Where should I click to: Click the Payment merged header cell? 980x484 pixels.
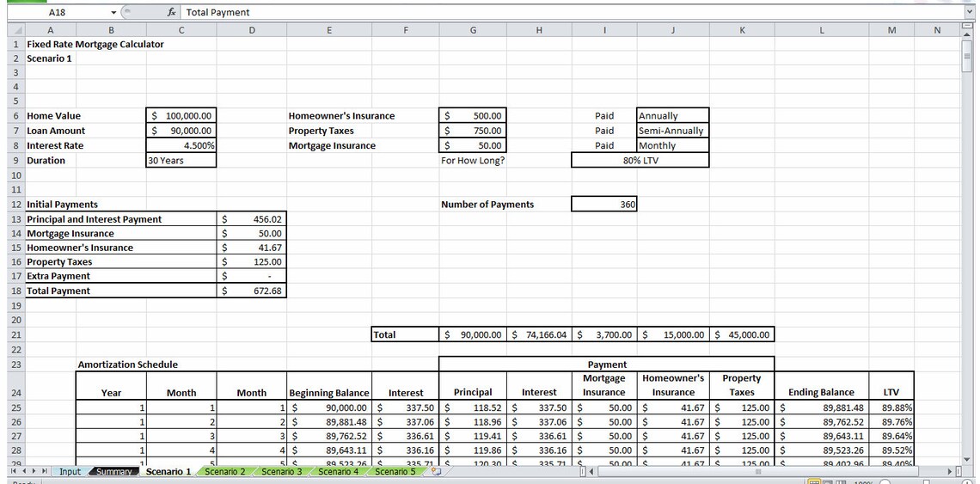coord(607,364)
